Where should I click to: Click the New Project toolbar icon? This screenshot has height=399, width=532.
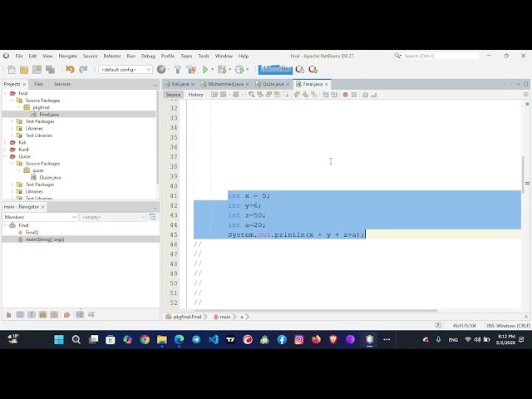click(24, 70)
